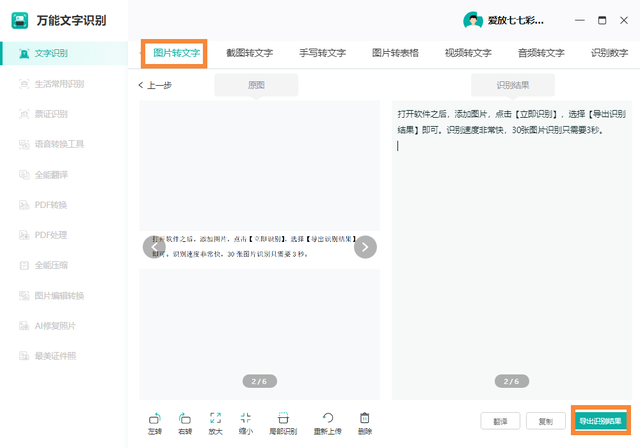Click the username 爱放七七彩...
Viewport: 640px width, 448px height.
click(516, 20)
